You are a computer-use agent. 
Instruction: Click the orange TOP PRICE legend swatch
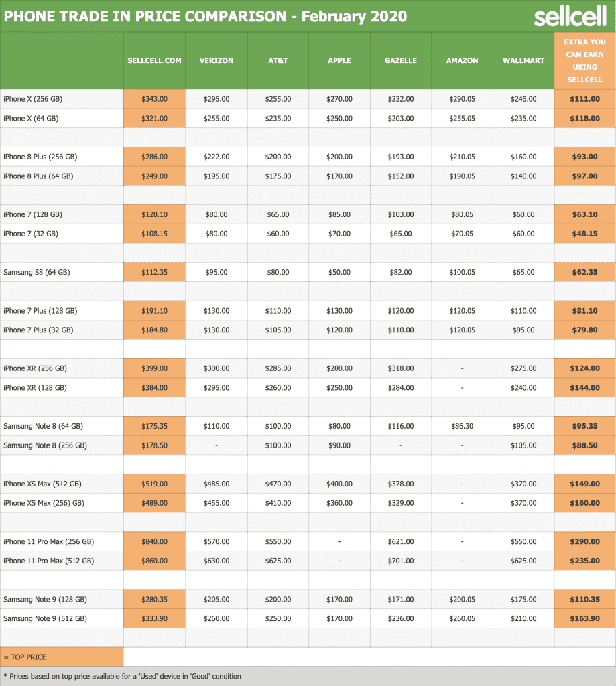62,657
